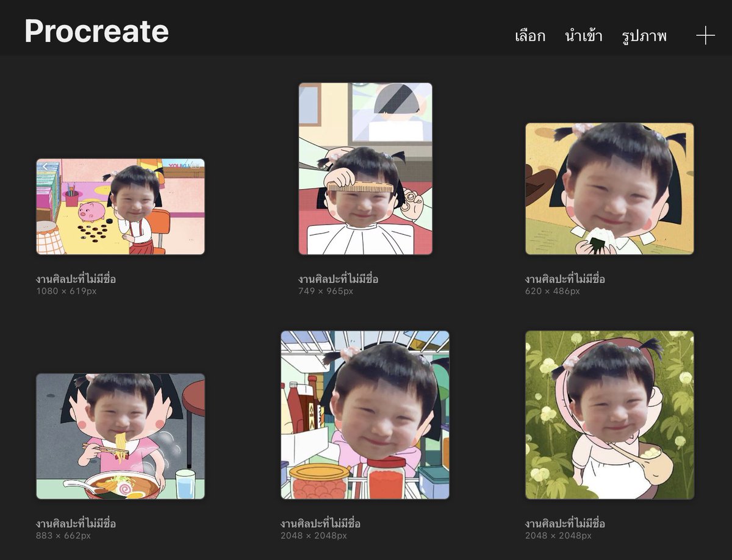
Task: Open the artwork with piggy bank scene
Action: coord(120,207)
